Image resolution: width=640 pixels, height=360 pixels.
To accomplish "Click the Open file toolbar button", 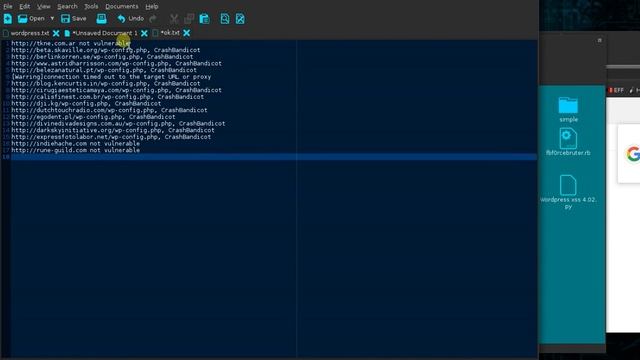I will click(31, 19).
